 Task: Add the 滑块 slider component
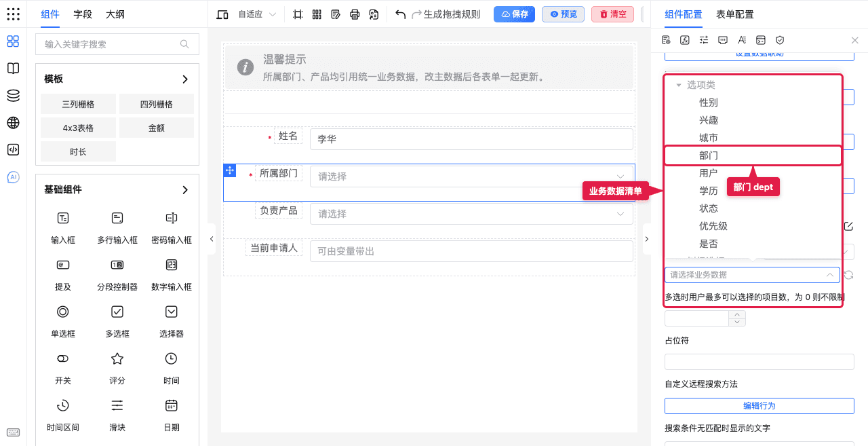pyautogui.click(x=117, y=415)
